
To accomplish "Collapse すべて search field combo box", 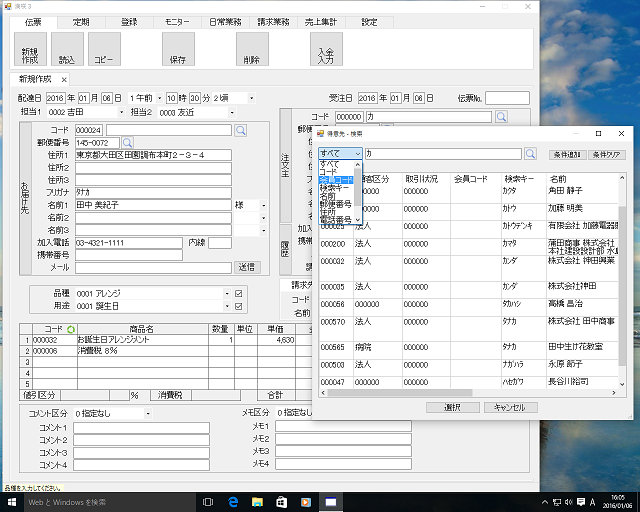I will 358,154.
